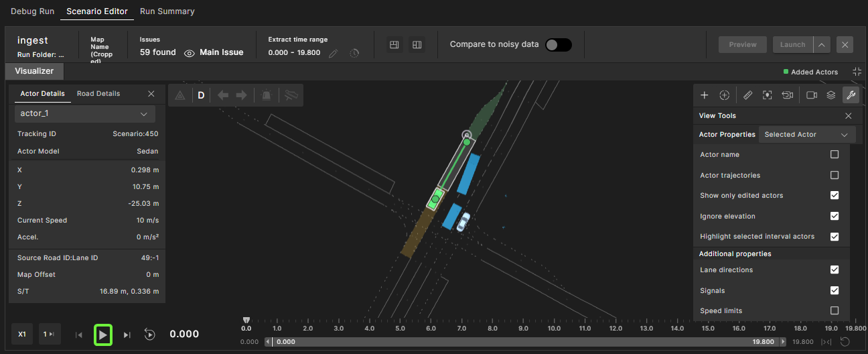Switch to the Debug Run tab

click(33, 11)
